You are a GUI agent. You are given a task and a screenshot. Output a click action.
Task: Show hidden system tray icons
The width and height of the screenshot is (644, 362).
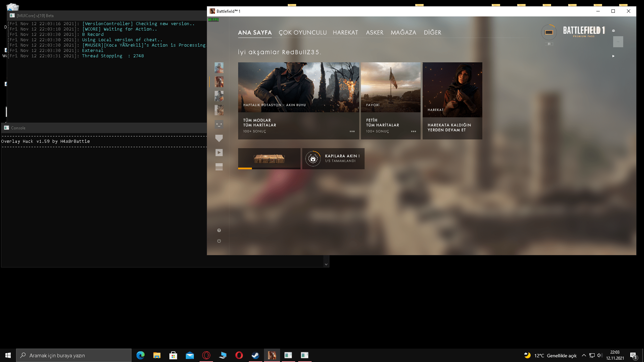coord(584,355)
